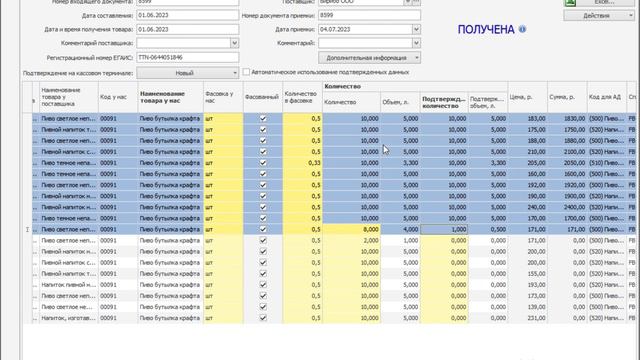The height and width of the screenshot is (360, 640).
Task: Select the 173,00 Цена cell
Action: click(x=527, y=296)
